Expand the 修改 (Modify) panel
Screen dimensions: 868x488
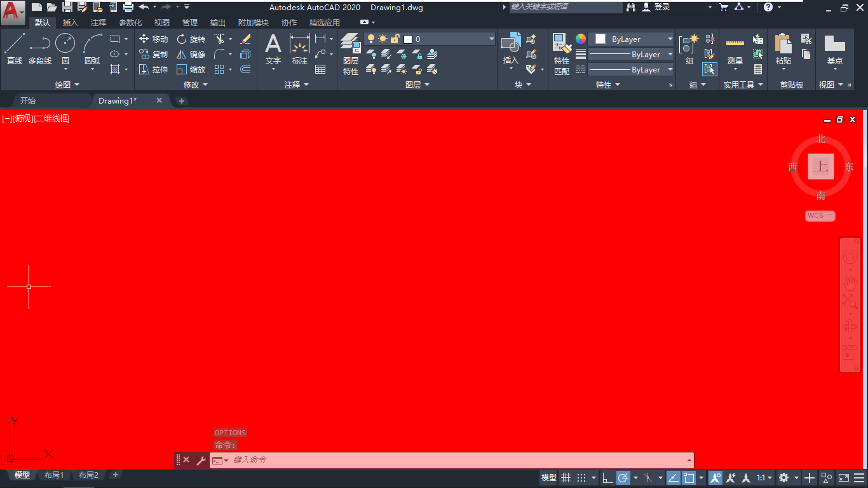tap(196, 85)
